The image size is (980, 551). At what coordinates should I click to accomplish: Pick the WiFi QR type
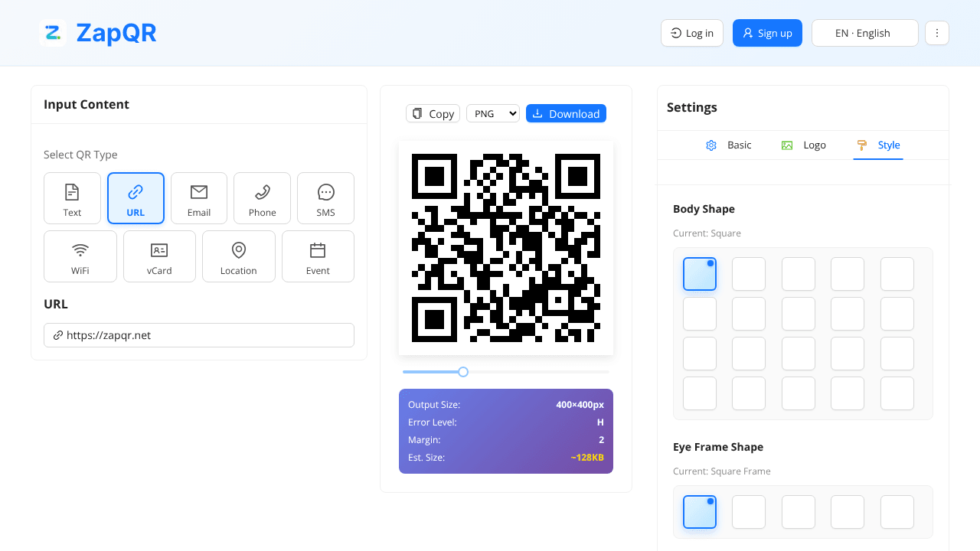[x=80, y=256]
